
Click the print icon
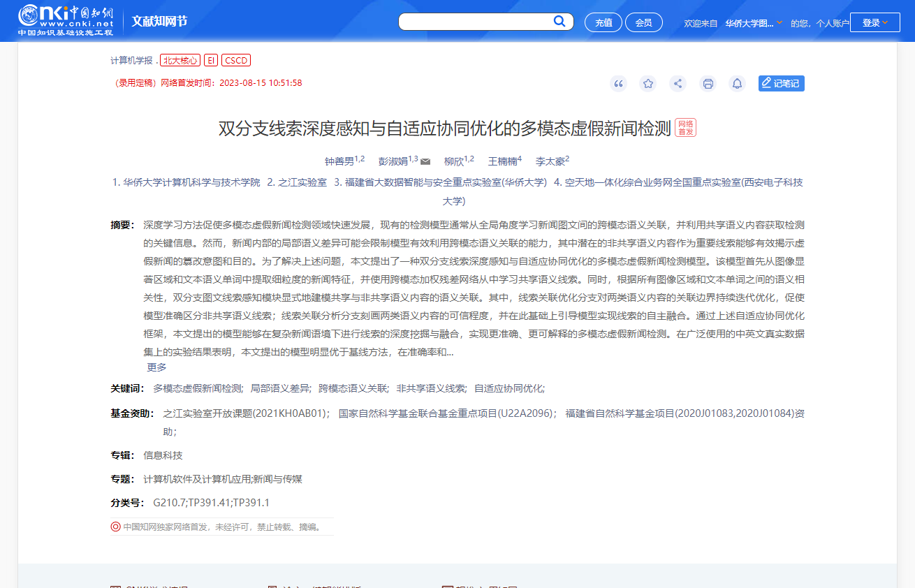click(x=708, y=84)
